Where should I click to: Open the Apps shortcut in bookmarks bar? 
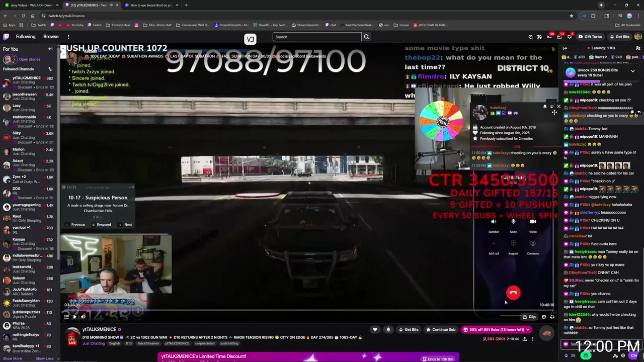coord(9,25)
